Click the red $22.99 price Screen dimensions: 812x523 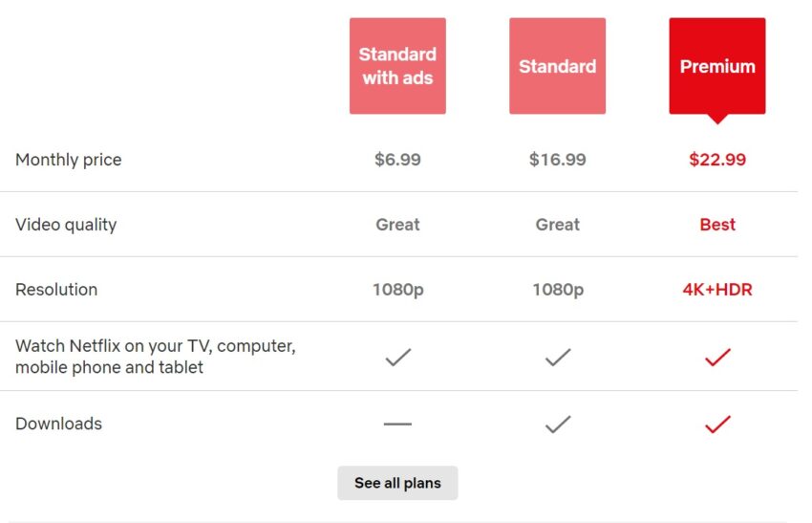(717, 159)
